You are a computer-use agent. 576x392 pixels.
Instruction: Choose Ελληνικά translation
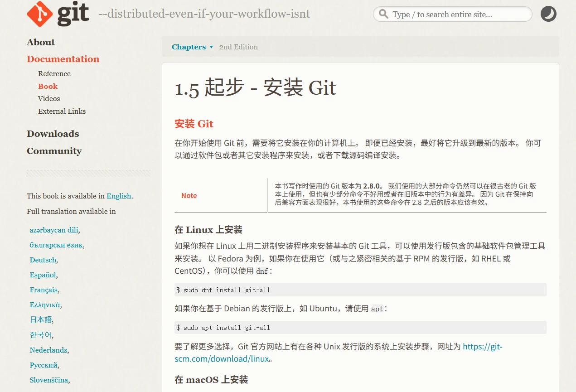click(x=45, y=305)
